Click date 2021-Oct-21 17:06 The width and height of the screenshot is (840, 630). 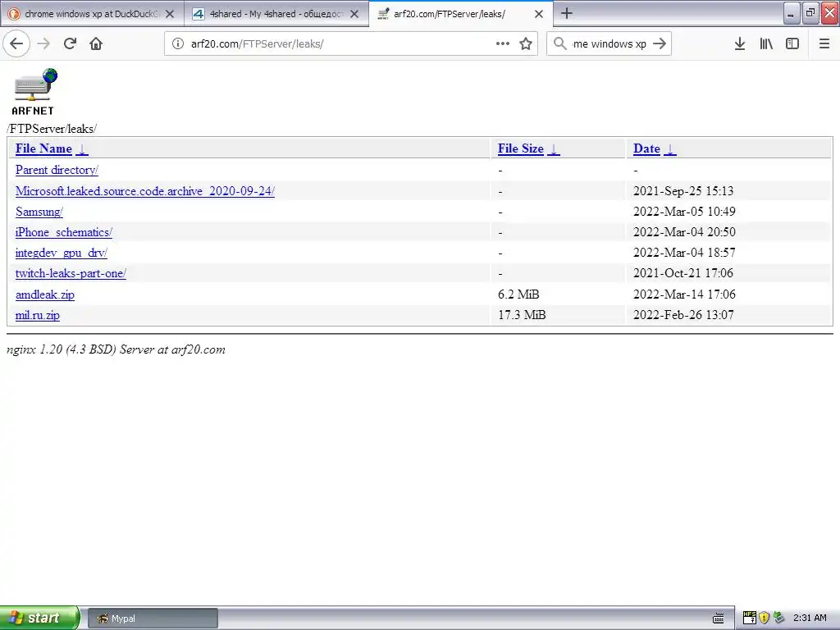pyautogui.click(x=683, y=272)
